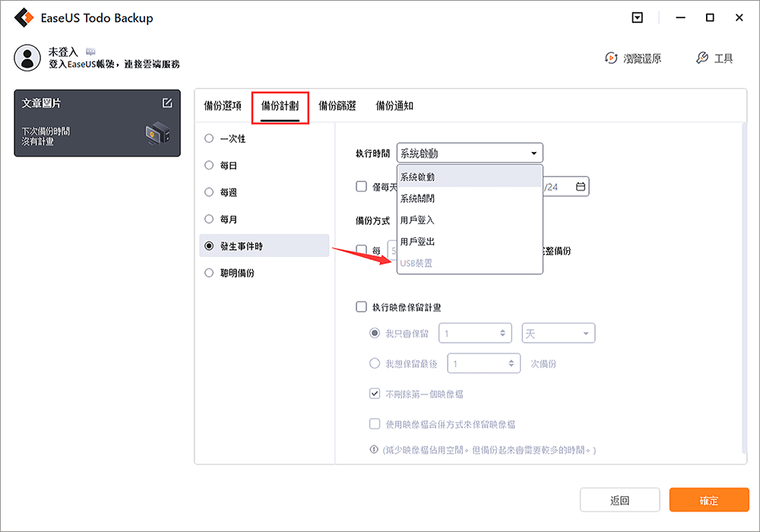This screenshot has height=532, width=760.
Task: Select the 發生事件時 schedule option
Action: 264,245
